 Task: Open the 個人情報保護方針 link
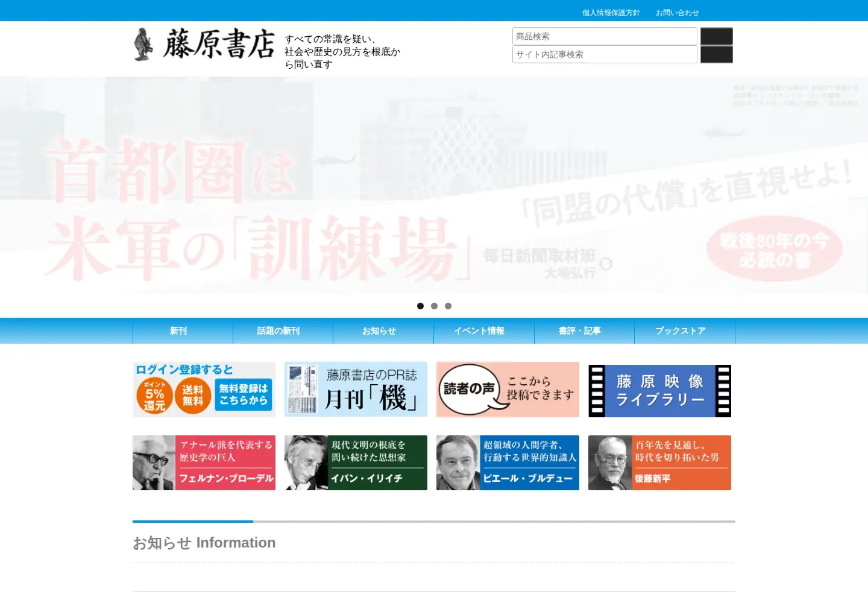click(x=611, y=13)
